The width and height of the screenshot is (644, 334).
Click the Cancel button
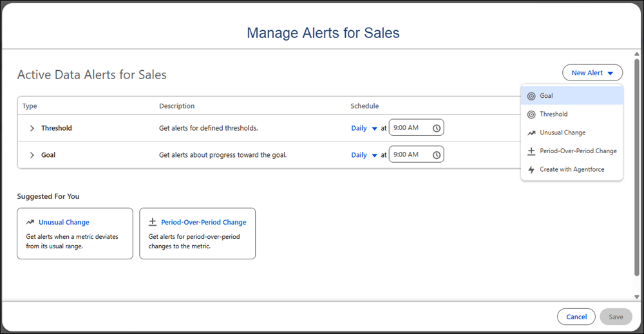(576, 317)
